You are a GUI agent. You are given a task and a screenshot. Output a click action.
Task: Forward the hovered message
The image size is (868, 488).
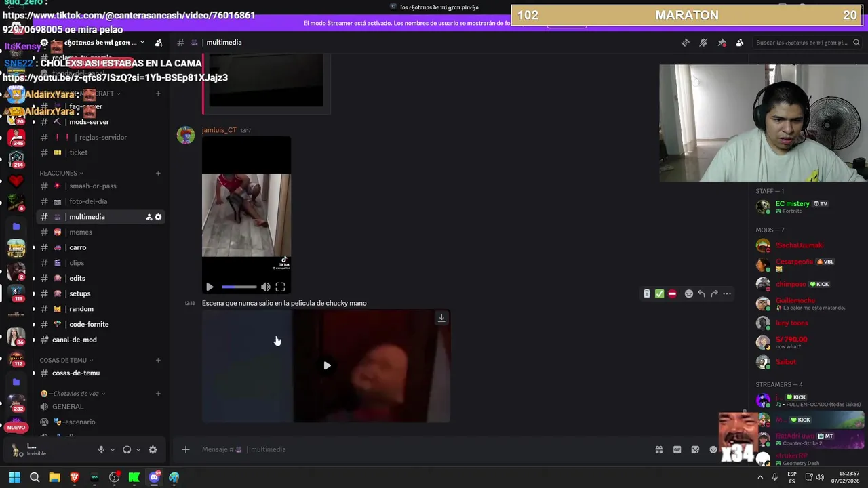pos(714,293)
